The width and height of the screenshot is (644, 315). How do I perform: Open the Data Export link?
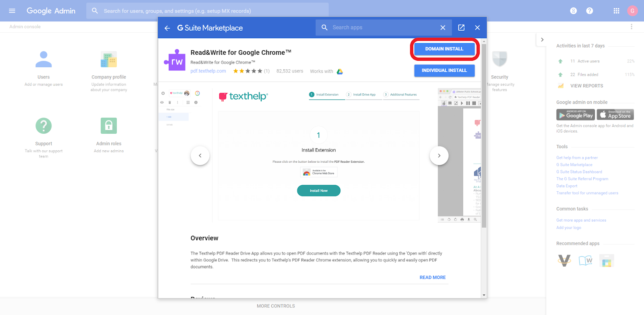567,186
